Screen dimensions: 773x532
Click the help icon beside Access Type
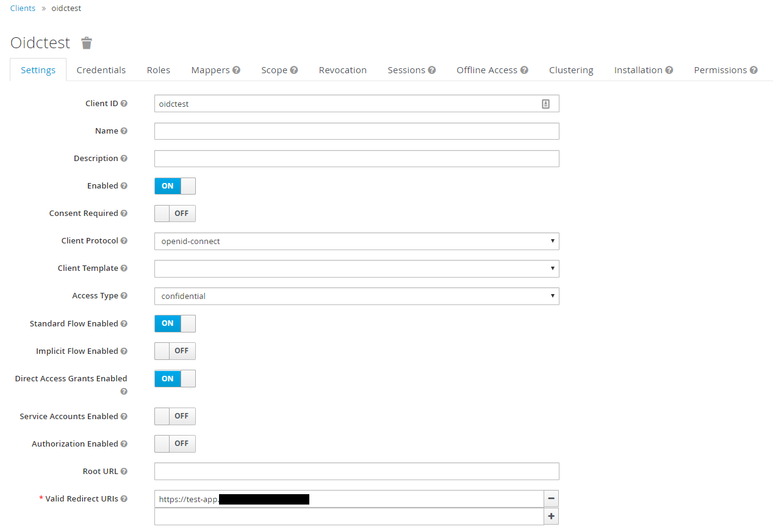pos(123,295)
